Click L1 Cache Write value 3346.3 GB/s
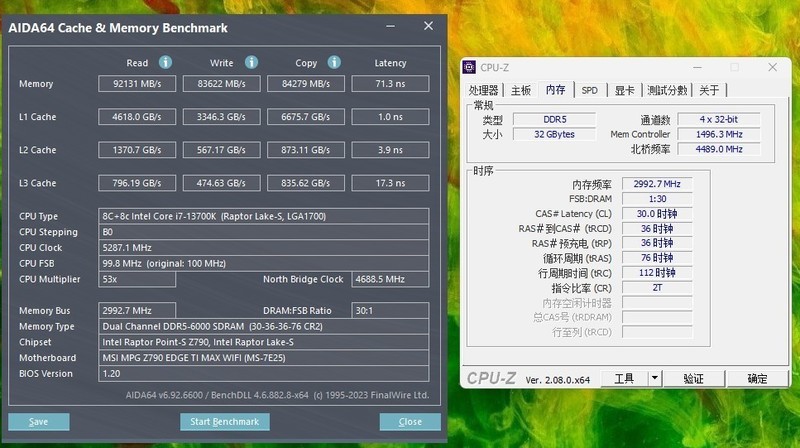 point(221,117)
